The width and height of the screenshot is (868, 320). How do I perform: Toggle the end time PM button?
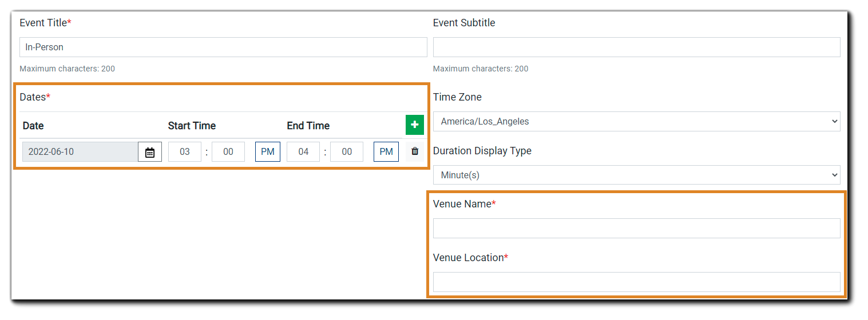click(386, 152)
